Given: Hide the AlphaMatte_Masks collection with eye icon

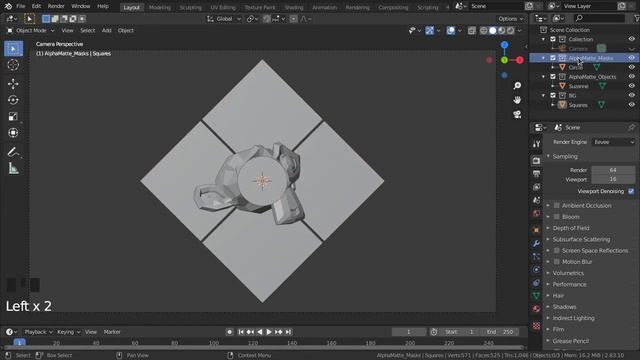Looking at the screenshot, I should point(631,58).
